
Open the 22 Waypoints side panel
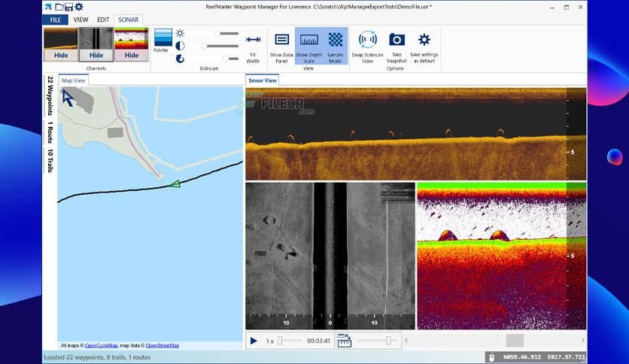pyautogui.click(x=50, y=96)
